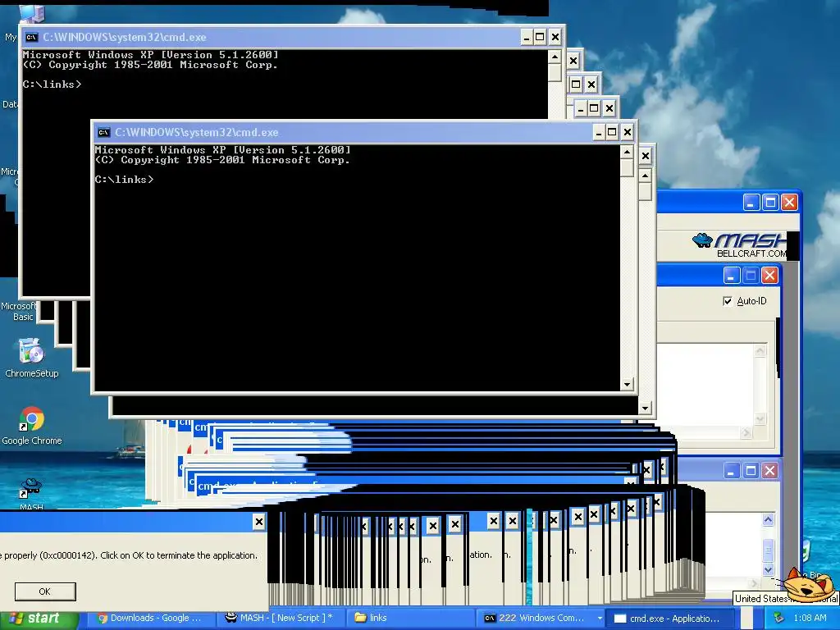Select the MASH desktop shortcut icon
Viewport: 840px width, 630px height.
click(x=31, y=493)
